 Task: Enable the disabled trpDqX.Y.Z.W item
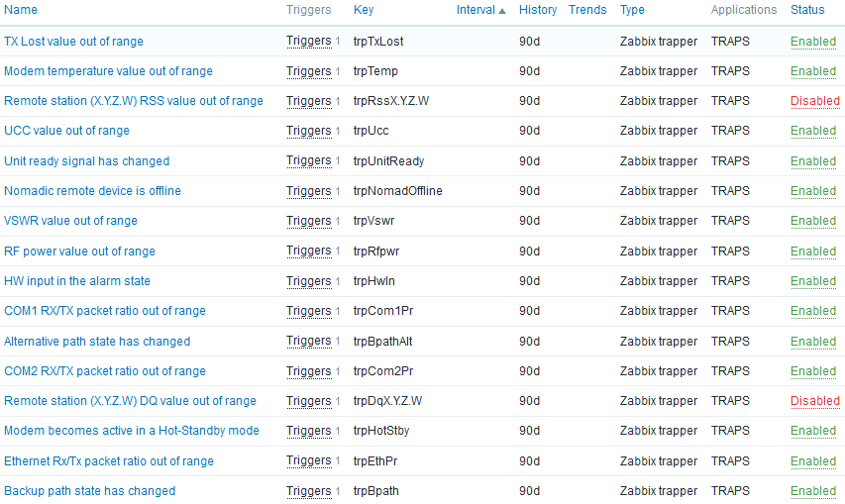[x=815, y=401]
